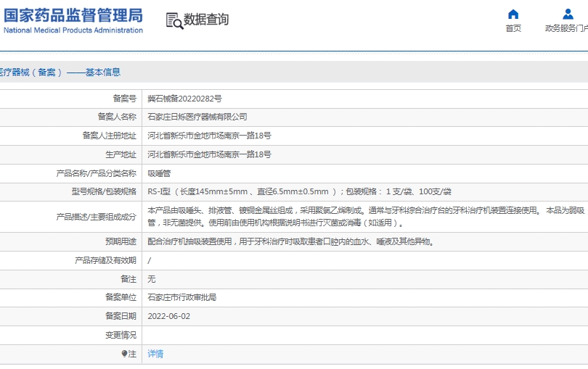Select 石家庄日烁医疗器械有限公司 company name
The height and width of the screenshot is (369, 588).
[197, 117]
